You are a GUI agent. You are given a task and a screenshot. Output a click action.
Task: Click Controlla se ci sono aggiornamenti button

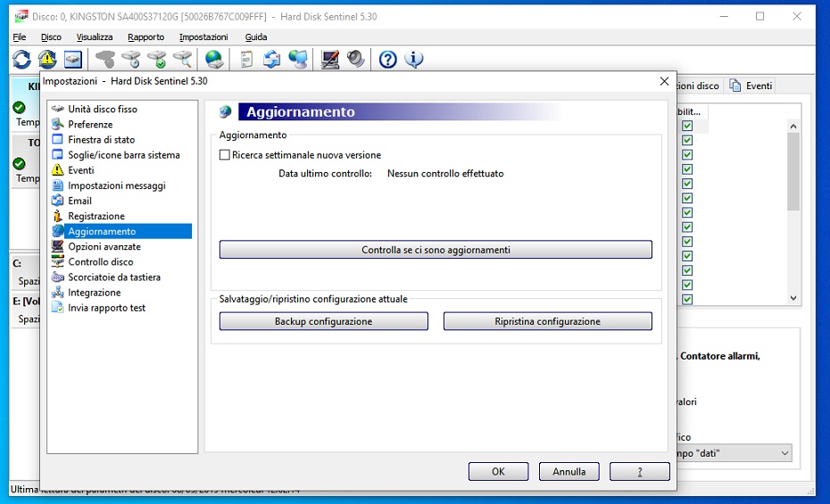coord(436,250)
